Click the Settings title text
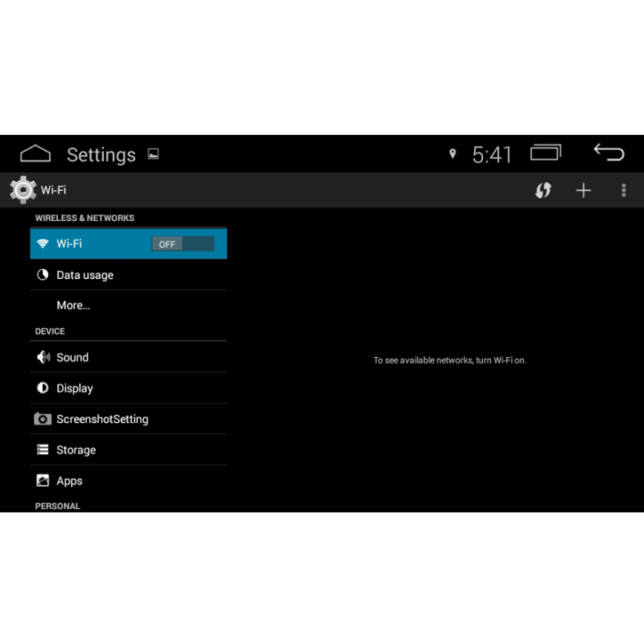Image resolution: width=644 pixels, height=644 pixels. tap(101, 155)
